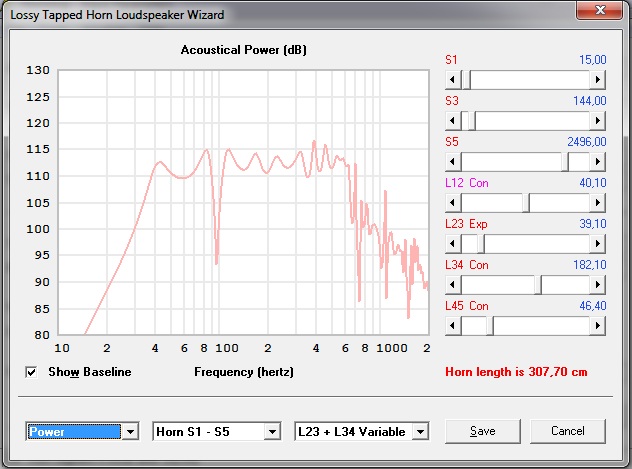
Task: Click the Horn length is 307,70 cm text
Action: (516, 371)
